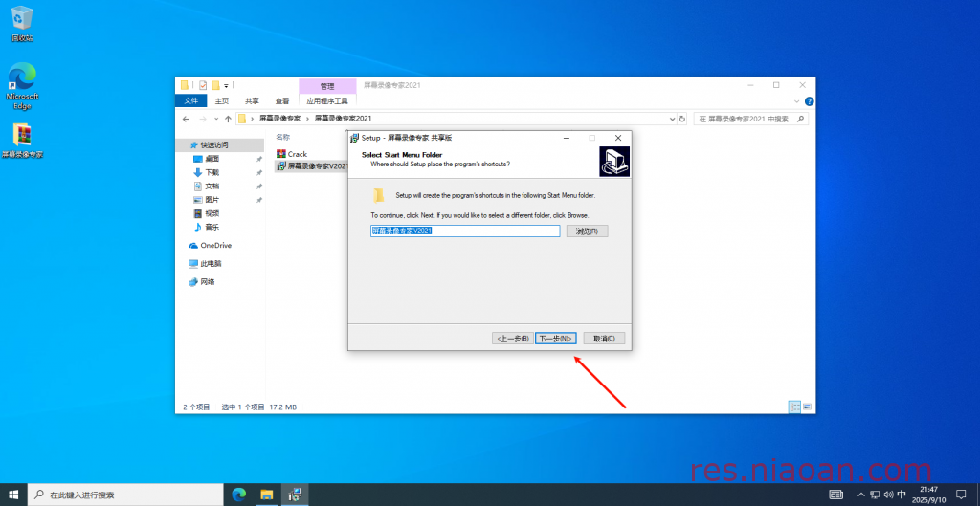Expand address bar history dropdown
The width and height of the screenshot is (980, 506).
[x=673, y=119]
